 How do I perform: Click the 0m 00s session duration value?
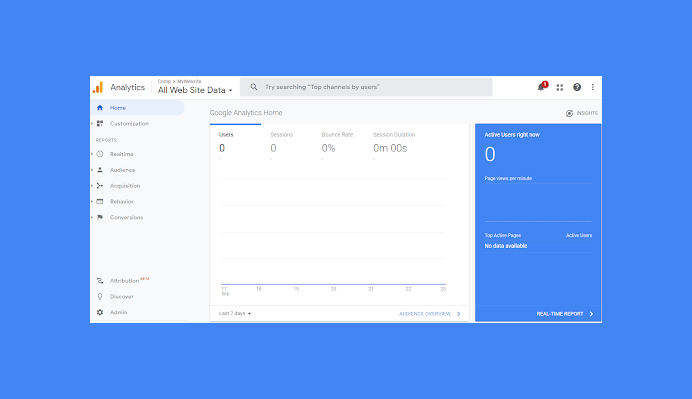pyautogui.click(x=390, y=148)
